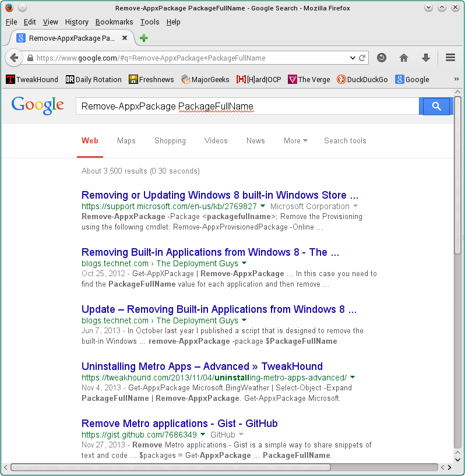Image resolution: width=465 pixels, height=476 pixels.
Task: Open the Edit menu
Action: pyautogui.click(x=30, y=22)
